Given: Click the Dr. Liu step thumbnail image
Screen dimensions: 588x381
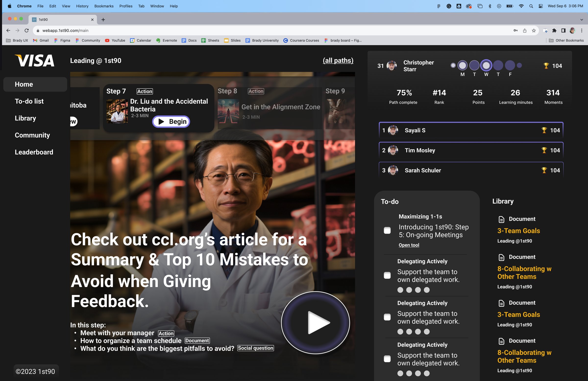Looking at the screenshot, I should click(117, 111).
